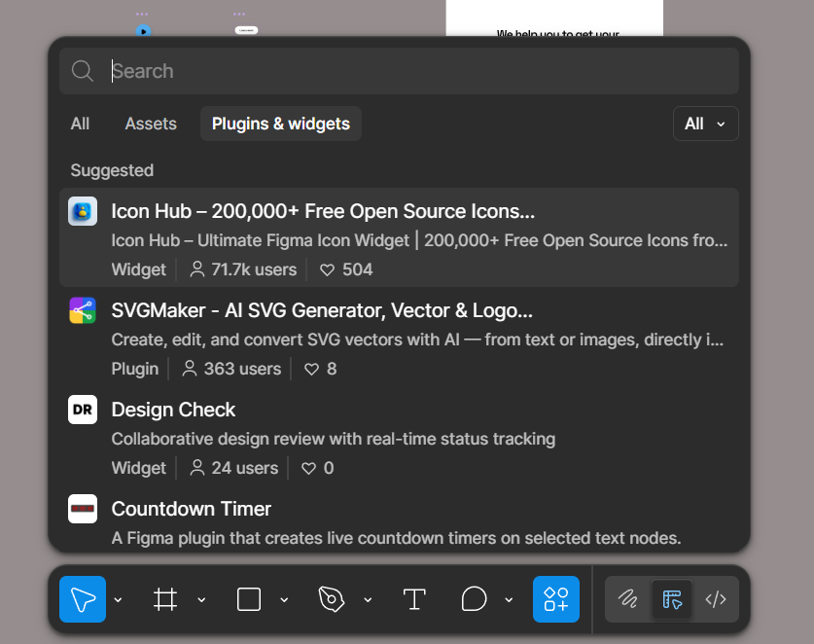The image size is (814, 644).
Task: Click Icon Hub description text
Action: click(419, 240)
